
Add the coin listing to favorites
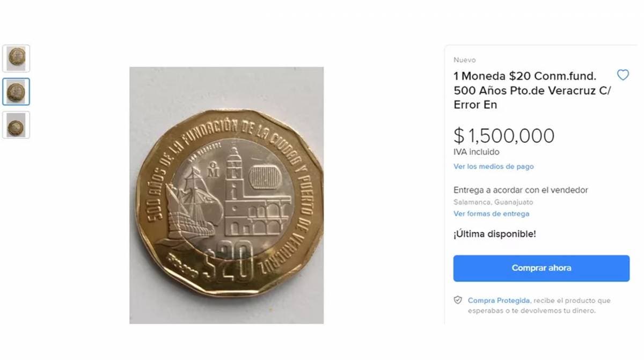(623, 75)
